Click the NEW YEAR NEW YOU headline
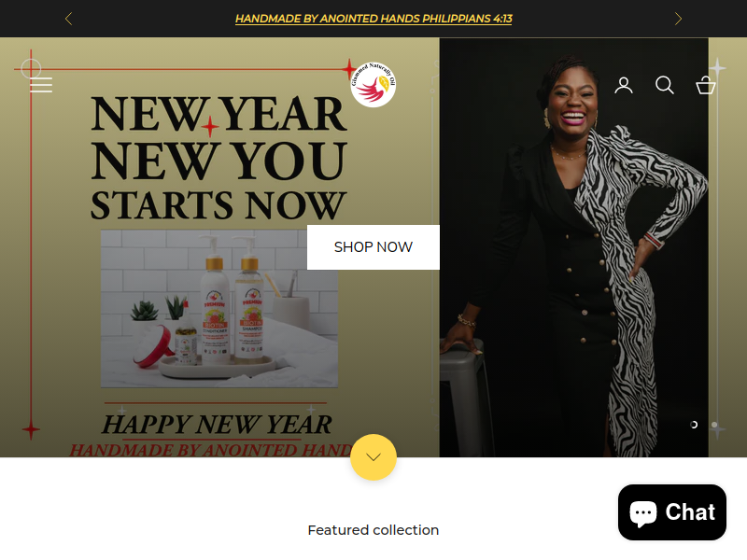This screenshot has width=747, height=560. click(x=218, y=137)
